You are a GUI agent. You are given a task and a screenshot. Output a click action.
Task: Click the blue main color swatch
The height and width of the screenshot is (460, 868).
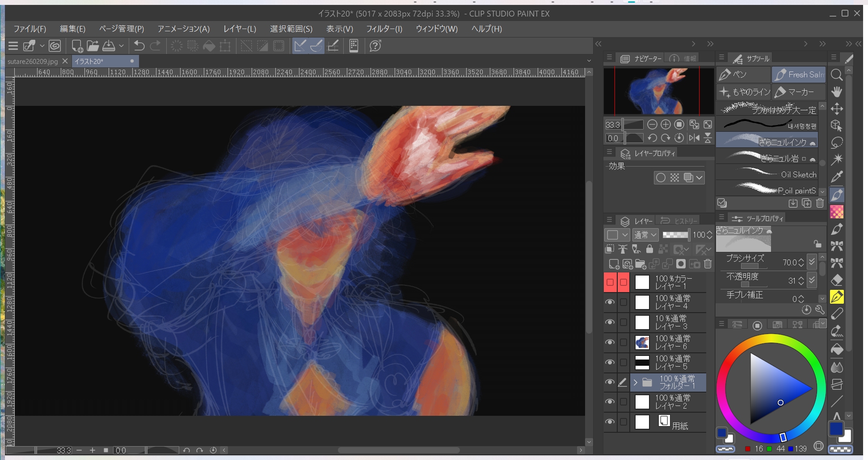click(836, 429)
